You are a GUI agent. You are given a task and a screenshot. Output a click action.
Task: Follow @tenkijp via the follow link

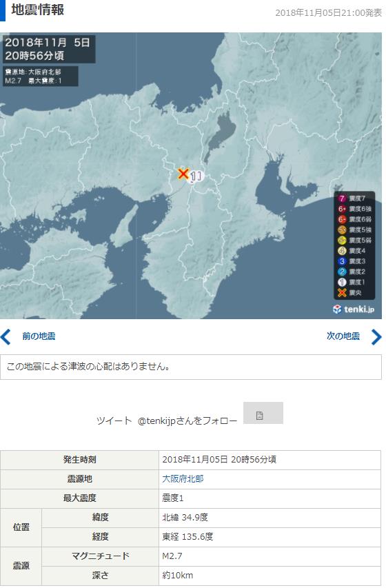(187, 420)
